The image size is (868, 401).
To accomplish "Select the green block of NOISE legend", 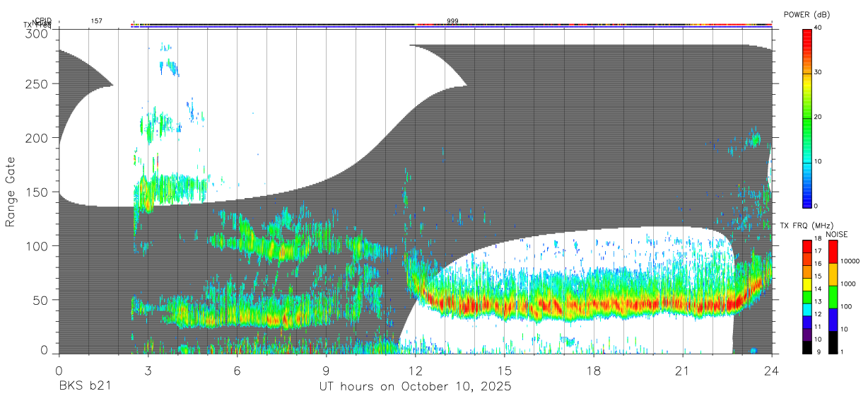I will 832,297.
